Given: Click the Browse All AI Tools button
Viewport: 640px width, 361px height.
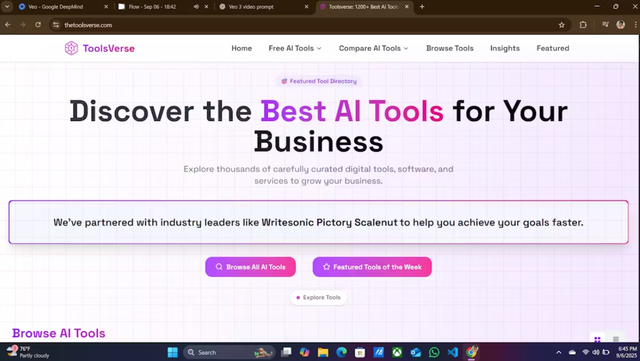Looking at the screenshot, I should coord(250,267).
